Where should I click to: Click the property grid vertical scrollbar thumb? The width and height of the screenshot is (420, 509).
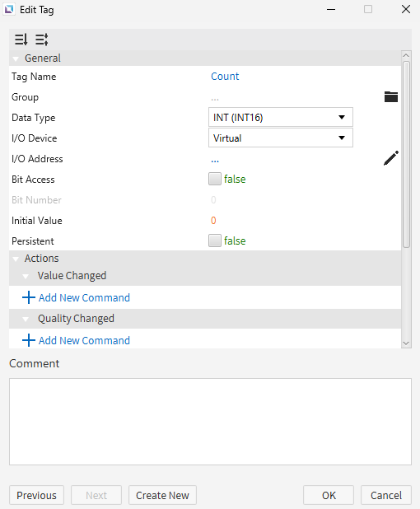(x=406, y=155)
